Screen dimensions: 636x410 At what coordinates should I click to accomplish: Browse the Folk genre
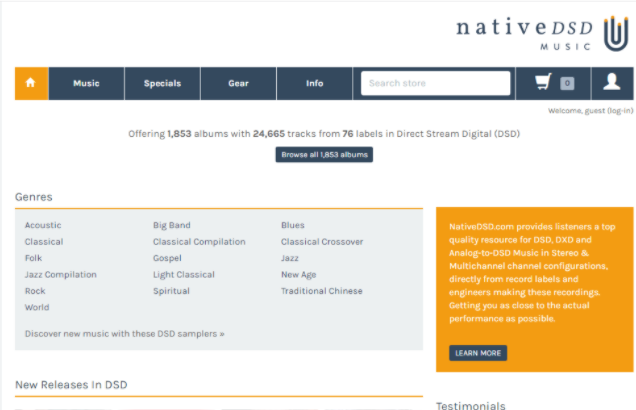click(33, 258)
